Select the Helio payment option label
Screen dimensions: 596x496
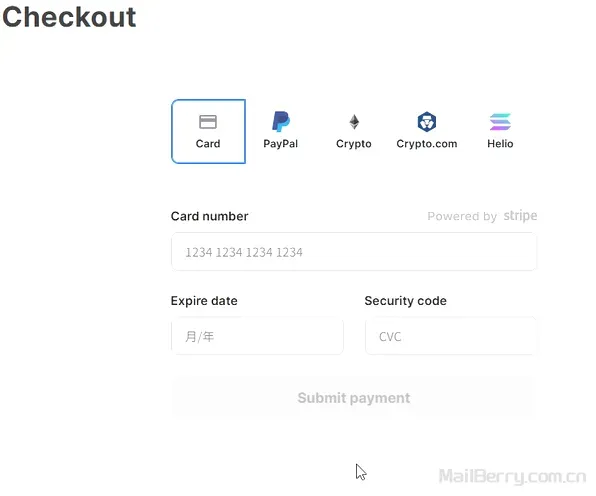pyautogui.click(x=500, y=144)
